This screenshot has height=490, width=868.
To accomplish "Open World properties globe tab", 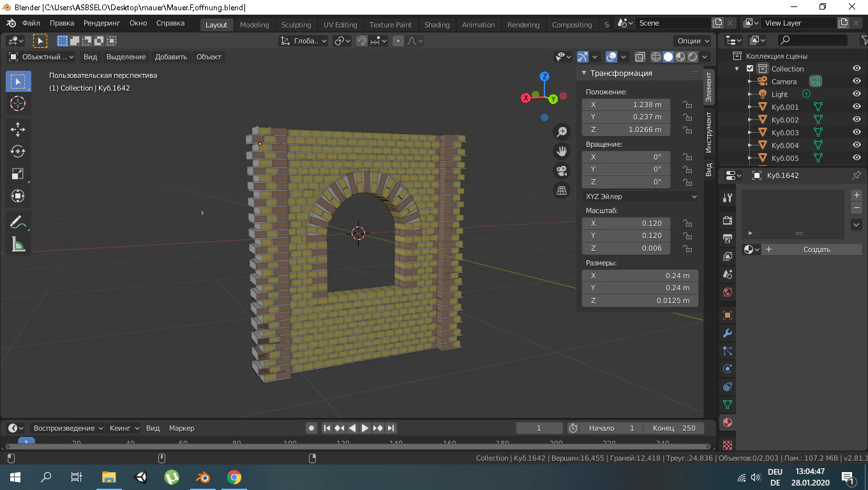I will point(727,292).
